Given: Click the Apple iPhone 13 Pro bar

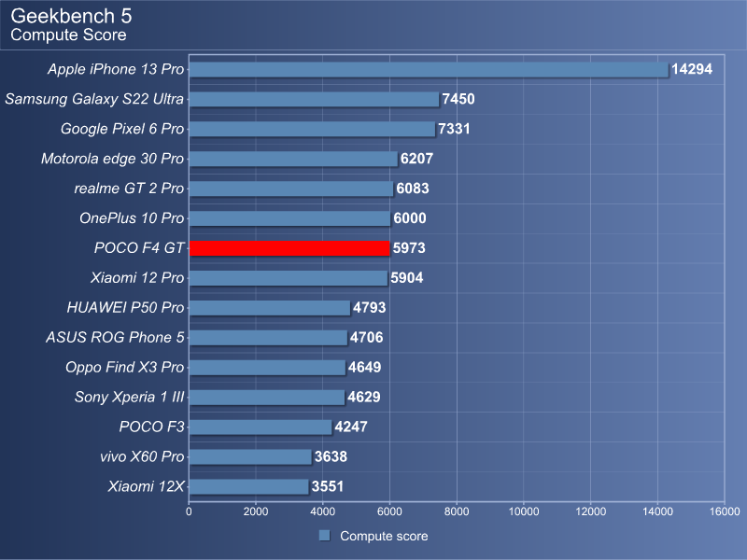Looking at the screenshot, I should coord(429,69).
